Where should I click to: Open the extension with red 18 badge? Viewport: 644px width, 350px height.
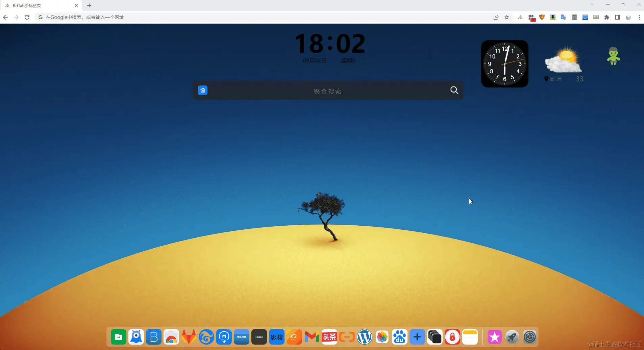(x=531, y=18)
